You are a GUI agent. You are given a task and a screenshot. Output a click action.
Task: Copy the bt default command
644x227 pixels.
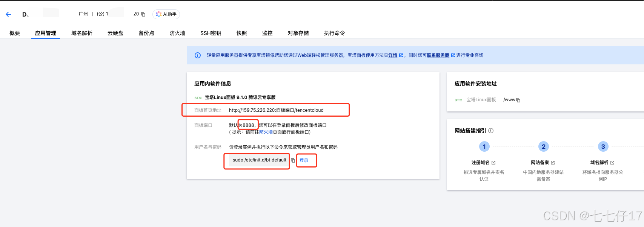293,160
